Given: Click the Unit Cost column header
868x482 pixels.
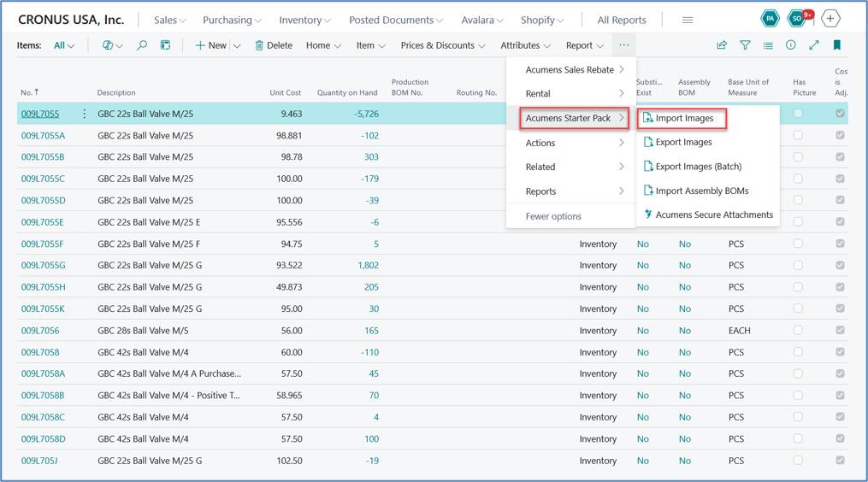Looking at the screenshot, I should (x=285, y=92).
